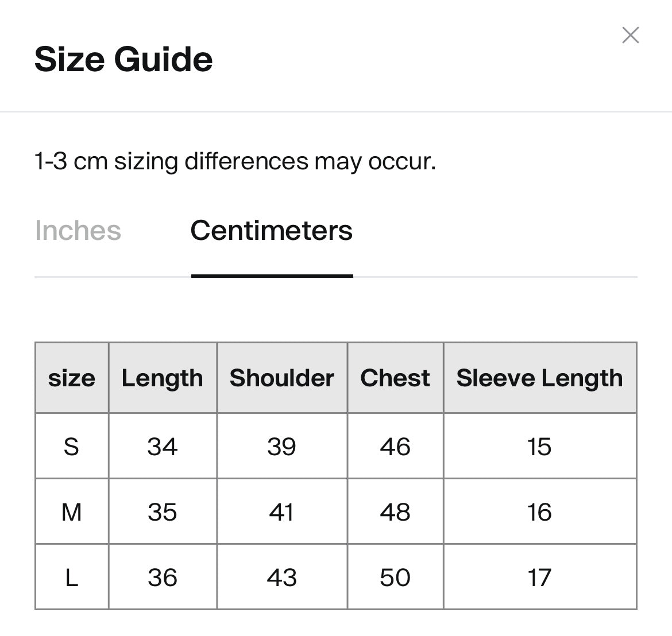Click the sizing differences note text
The width and height of the screenshot is (672, 636).
click(x=235, y=161)
